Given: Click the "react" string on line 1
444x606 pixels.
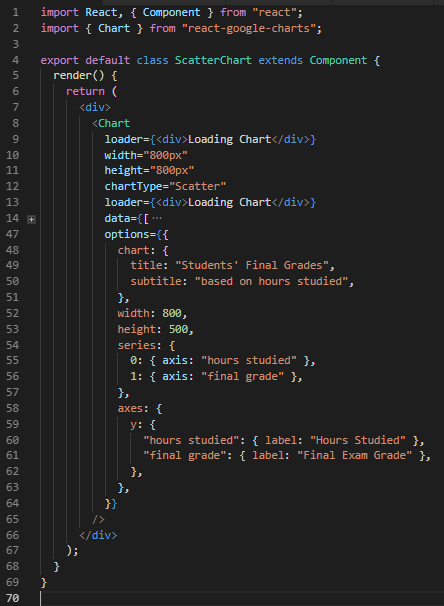Looking at the screenshot, I should 274,12.
